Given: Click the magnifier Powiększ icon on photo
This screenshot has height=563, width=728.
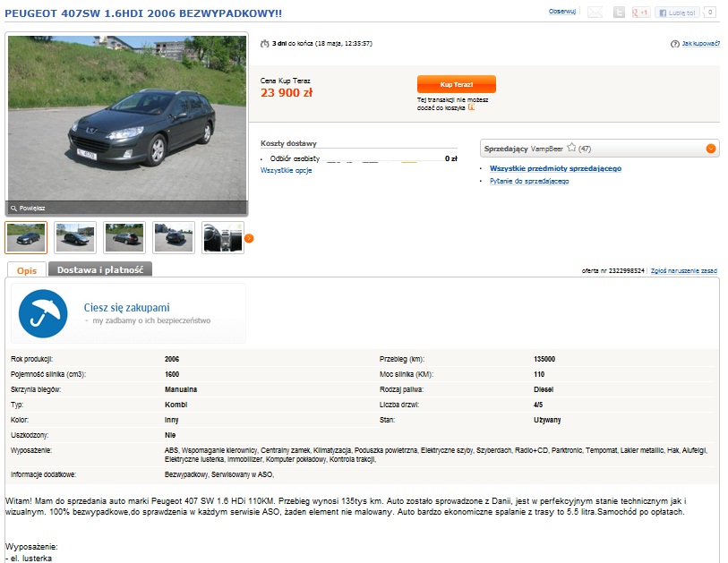Looking at the screenshot, I should tap(13, 209).
